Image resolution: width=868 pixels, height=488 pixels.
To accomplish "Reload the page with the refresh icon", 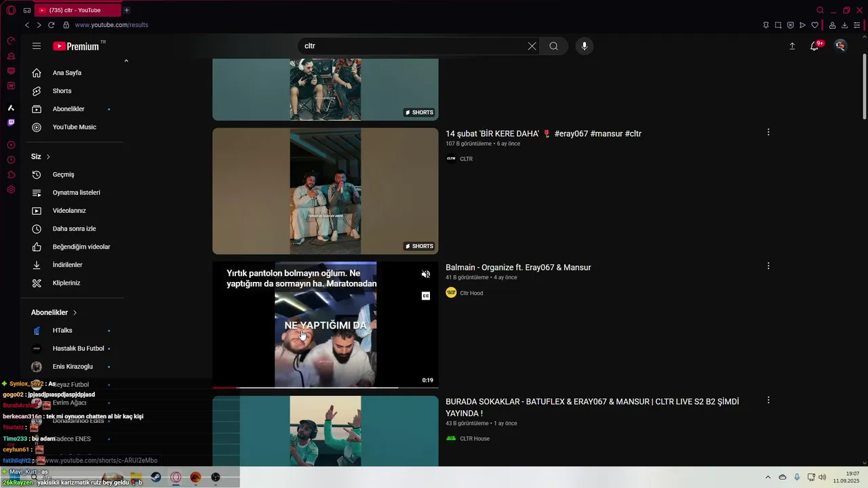I will [51, 25].
